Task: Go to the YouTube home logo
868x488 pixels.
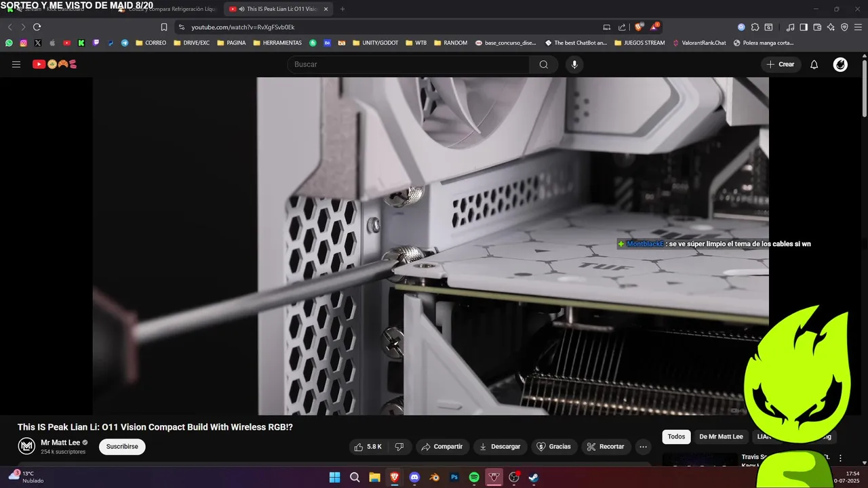Action: click(x=55, y=64)
